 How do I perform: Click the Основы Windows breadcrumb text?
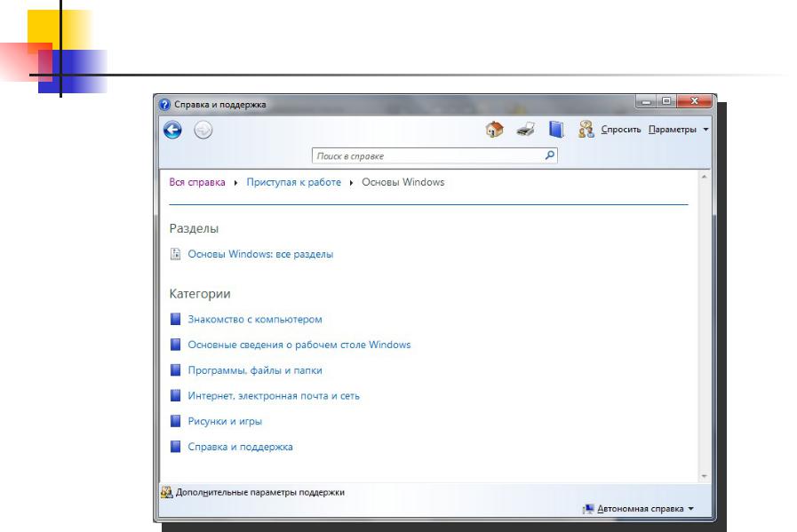403,182
